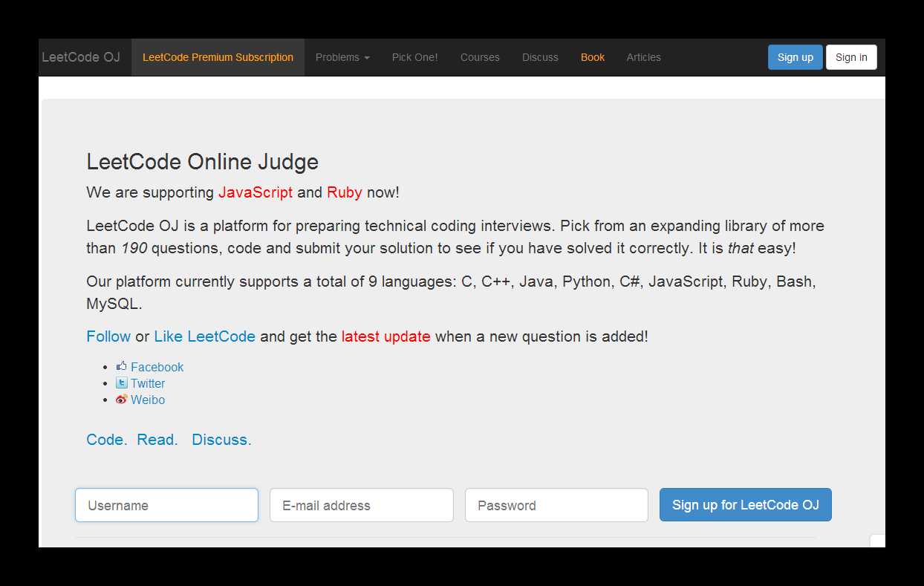Click the Weibo logo icon
The image size is (924, 586).
click(x=122, y=400)
